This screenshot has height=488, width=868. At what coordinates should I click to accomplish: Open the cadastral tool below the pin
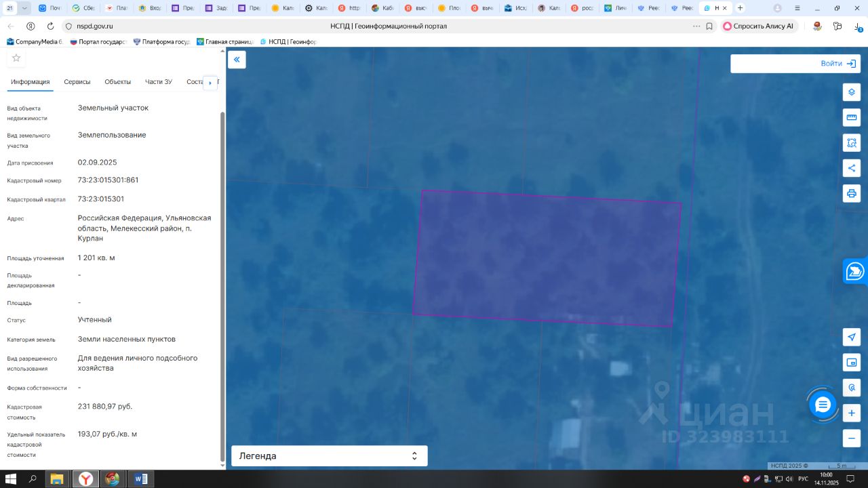[852, 388]
